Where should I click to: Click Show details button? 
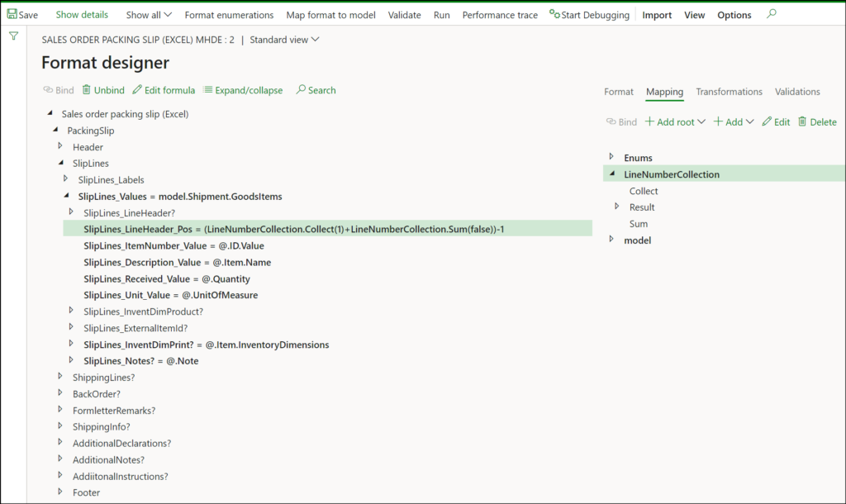(82, 15)
